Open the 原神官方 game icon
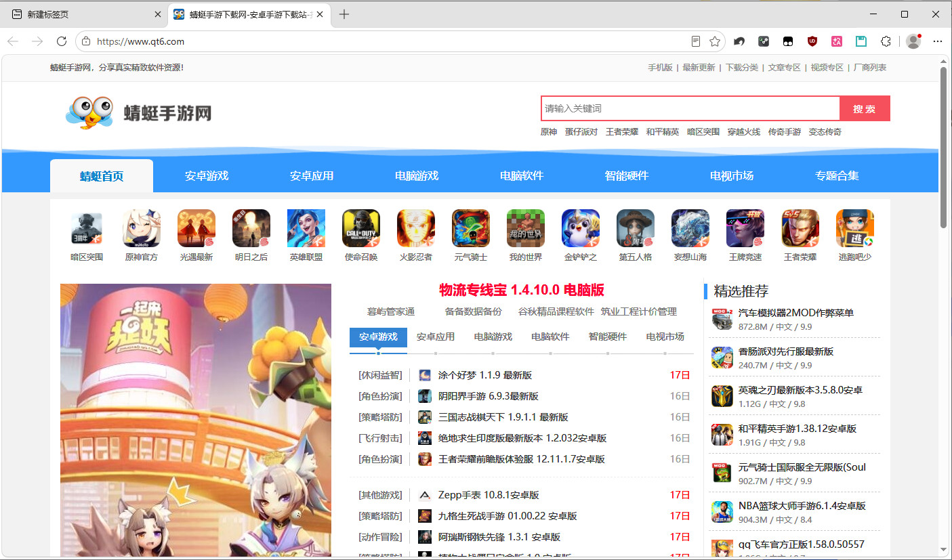This screenshot has width=952, height=560. point(142,228)
